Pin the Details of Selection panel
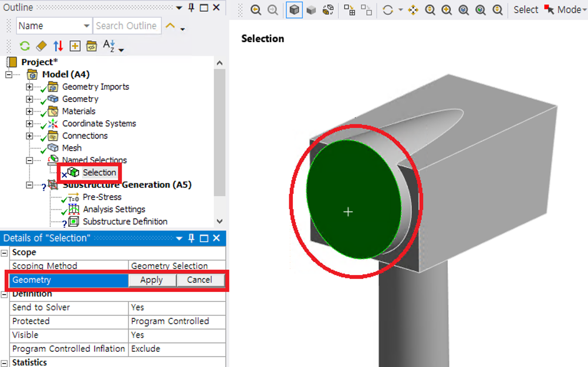Screen dimensions: 588x367 coord(191,238)
